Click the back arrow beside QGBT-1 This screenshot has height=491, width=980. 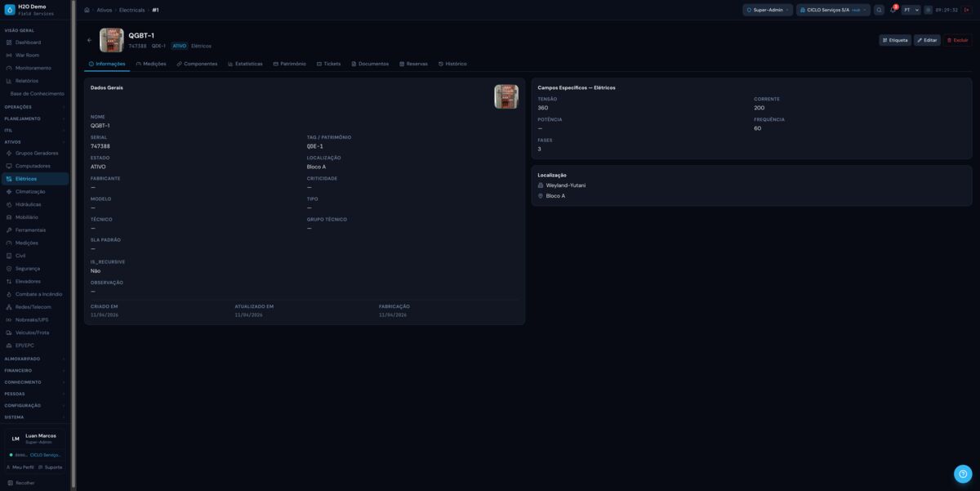pos(90,40)
